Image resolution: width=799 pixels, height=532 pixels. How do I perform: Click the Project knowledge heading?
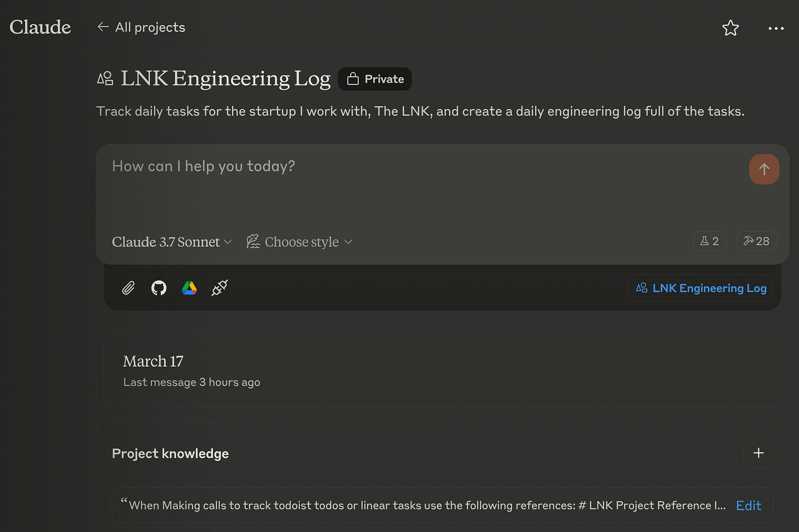click(x=170, y=454)
